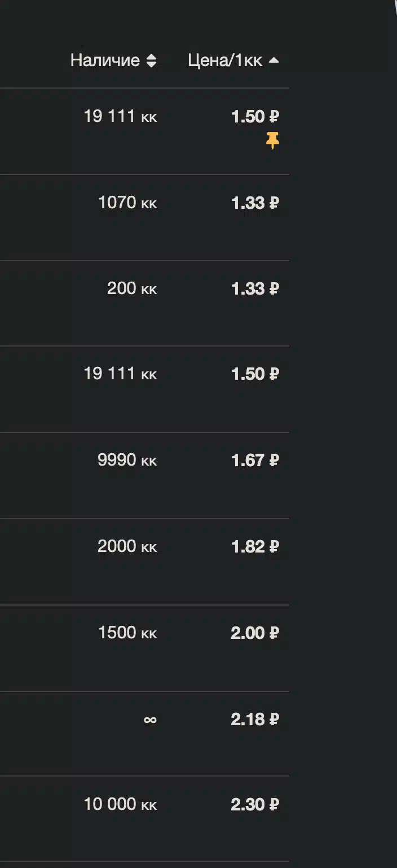The image size is (397, 868).
Task: Click the ascending arrow beside Цена/1кк
Action: click(x=274, y=60)
